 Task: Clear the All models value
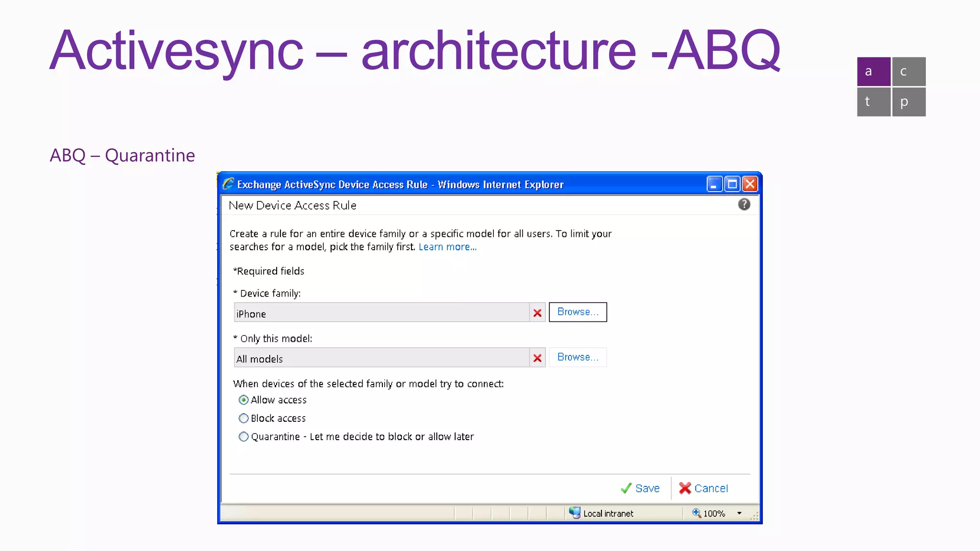click(x=537, y=358)
